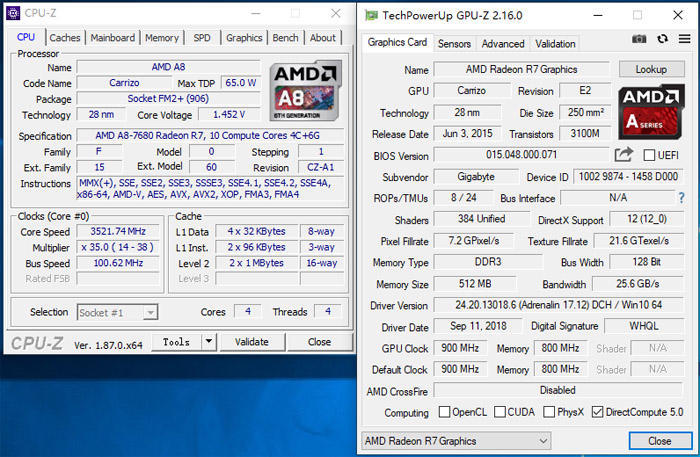
Task: Click the GPU-Z refresh icon
Action: pos(662,39)
